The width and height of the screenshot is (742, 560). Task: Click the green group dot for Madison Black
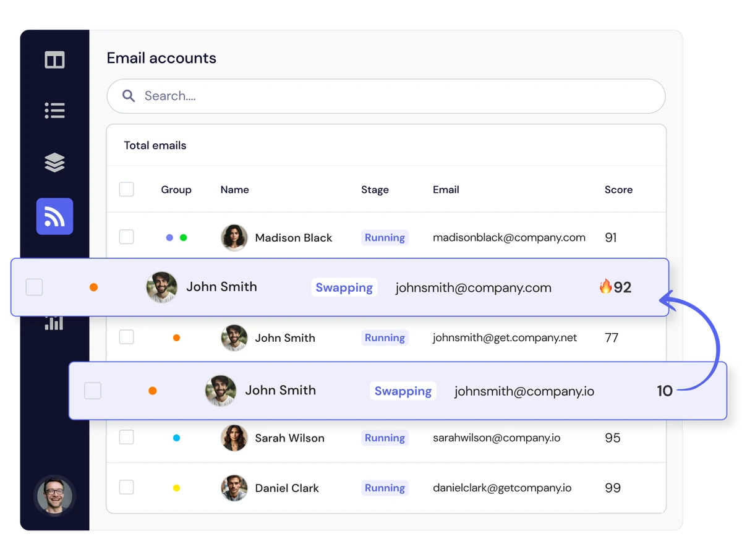pyautogui.click(x=183, y=237)
